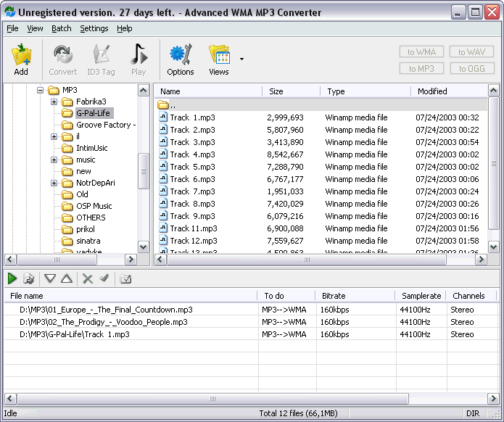Click the batch convert settings icon next to green arrow
The image size is (504, 422).
pyautogui.click(x=29, y=278)
